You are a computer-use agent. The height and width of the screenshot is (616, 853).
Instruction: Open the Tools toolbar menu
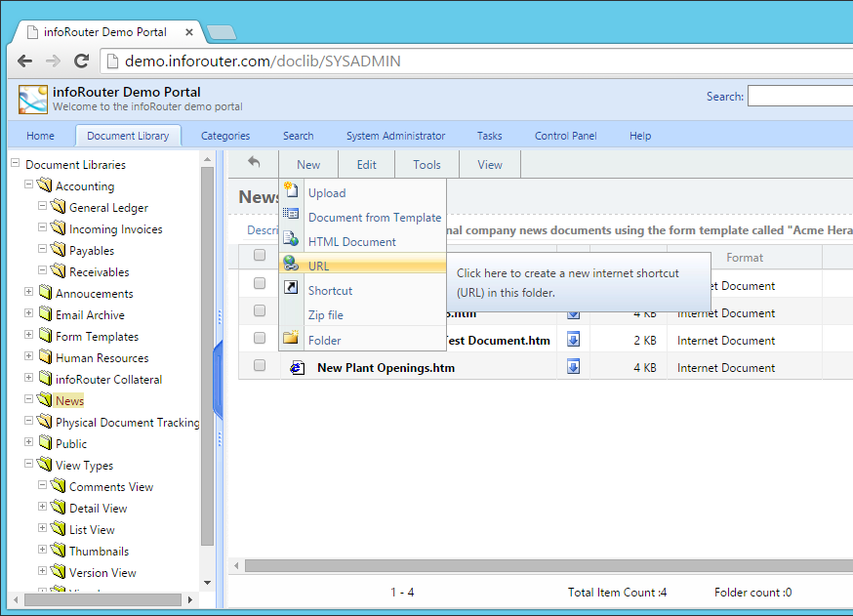pyautogui.click(x=426, y=164)
